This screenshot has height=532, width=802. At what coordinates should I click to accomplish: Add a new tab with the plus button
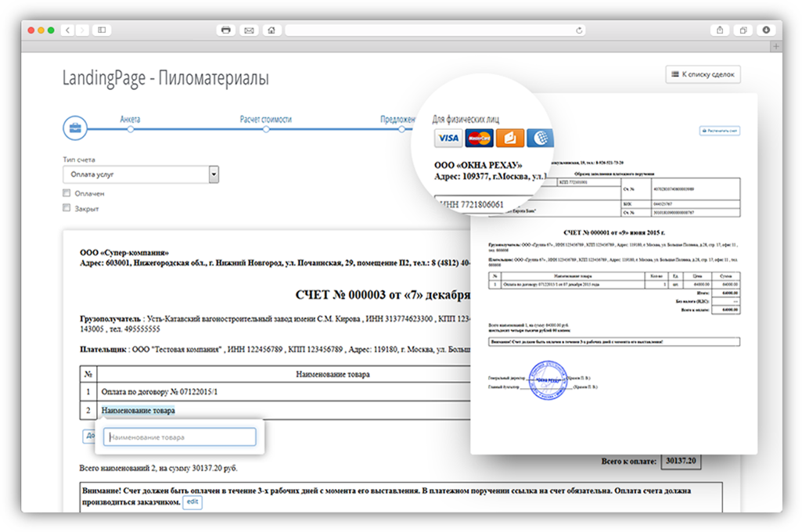click(776, 46)
